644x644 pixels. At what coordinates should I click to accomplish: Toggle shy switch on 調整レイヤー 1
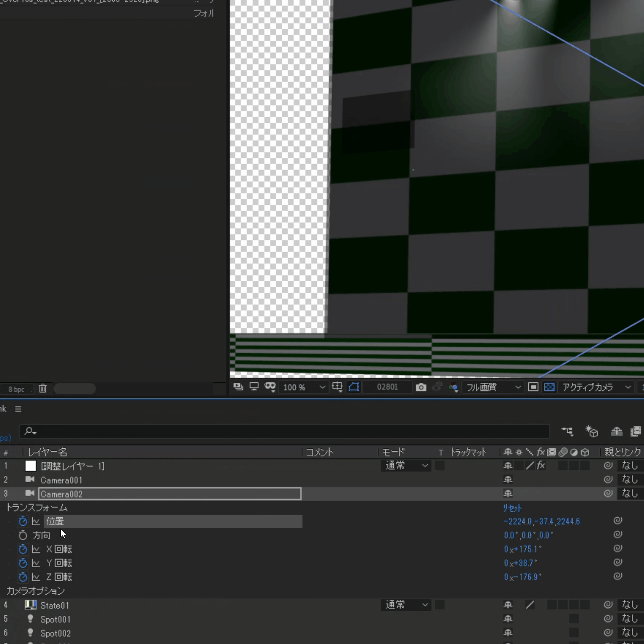point(508,466)
